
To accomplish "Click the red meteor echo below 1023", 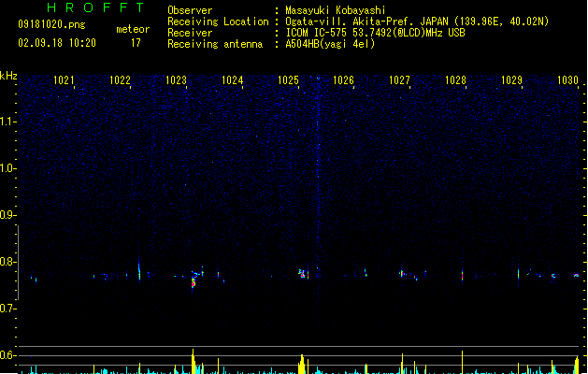I will tap(194, 282).
